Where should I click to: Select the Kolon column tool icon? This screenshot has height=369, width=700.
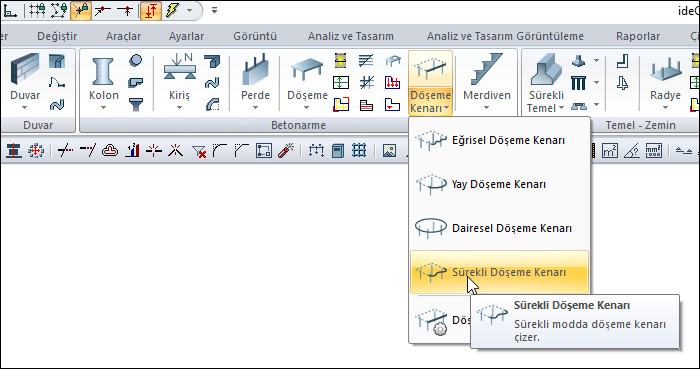[x=104, y=71]
